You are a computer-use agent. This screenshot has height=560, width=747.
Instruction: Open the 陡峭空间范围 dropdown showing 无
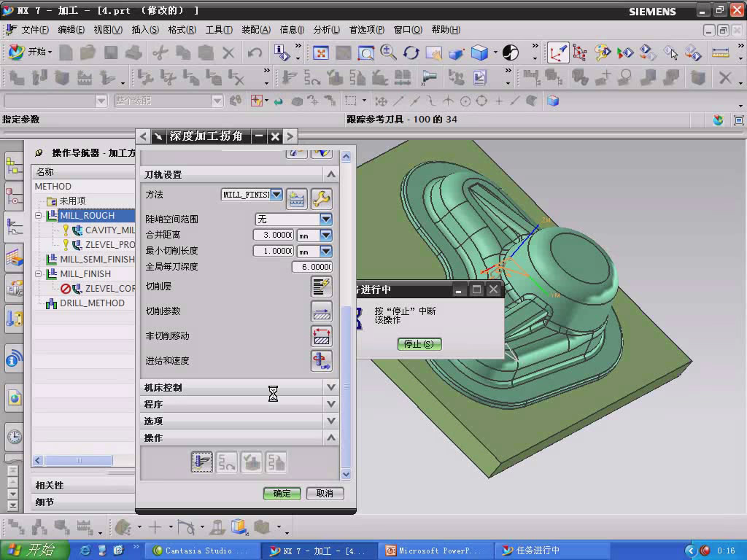click(326, 219)
